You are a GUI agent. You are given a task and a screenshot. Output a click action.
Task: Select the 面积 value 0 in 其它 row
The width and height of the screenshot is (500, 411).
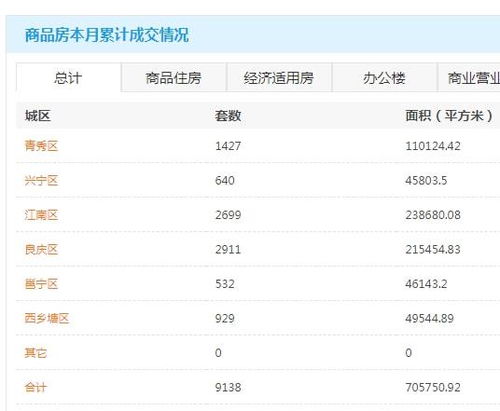coord(409,353)
